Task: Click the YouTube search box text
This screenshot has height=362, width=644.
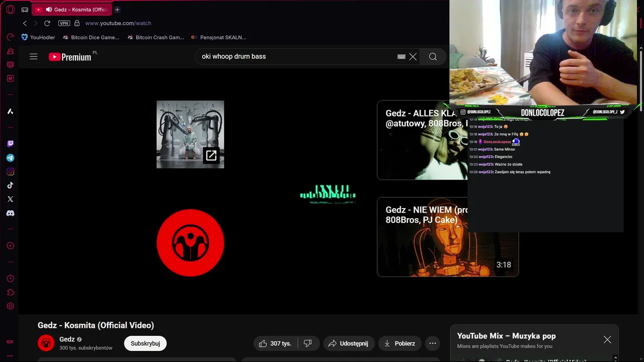Action: pyautogui.click(x=234, y=56)
